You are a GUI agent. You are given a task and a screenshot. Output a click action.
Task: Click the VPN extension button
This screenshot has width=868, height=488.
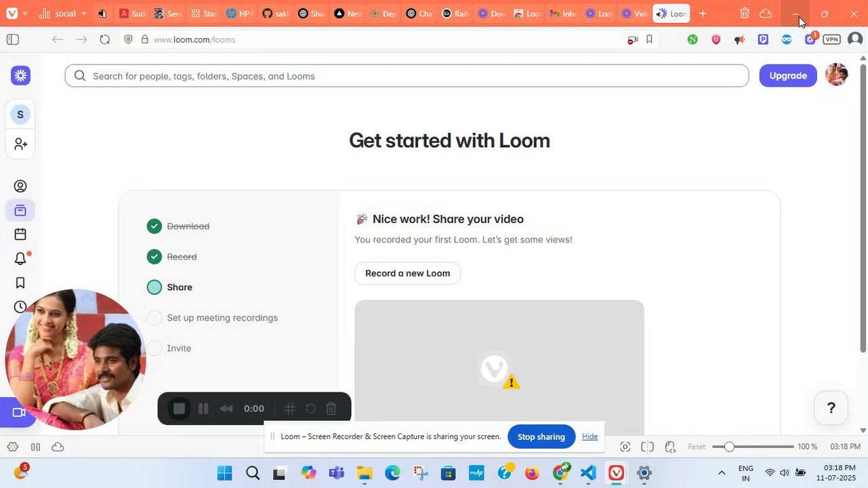coord(832,39)
